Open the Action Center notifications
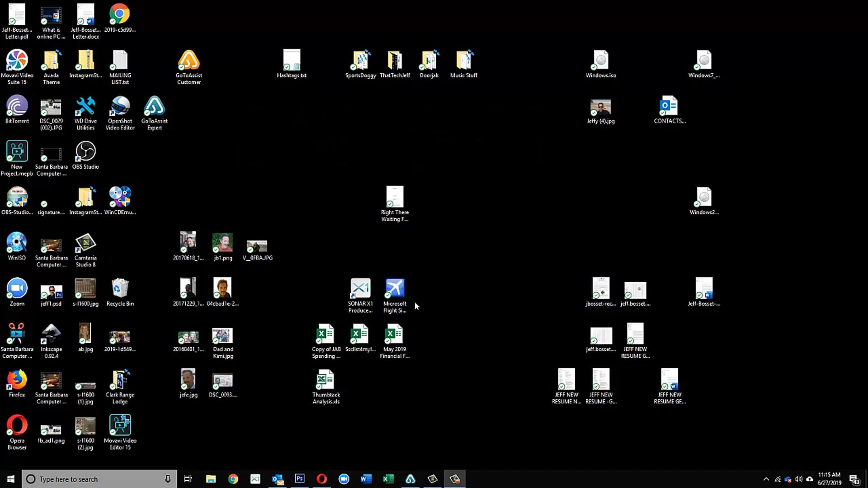Image resolution: width=868 pixels, height=488 pixels. pyautogui.click(x=854, y=479)
